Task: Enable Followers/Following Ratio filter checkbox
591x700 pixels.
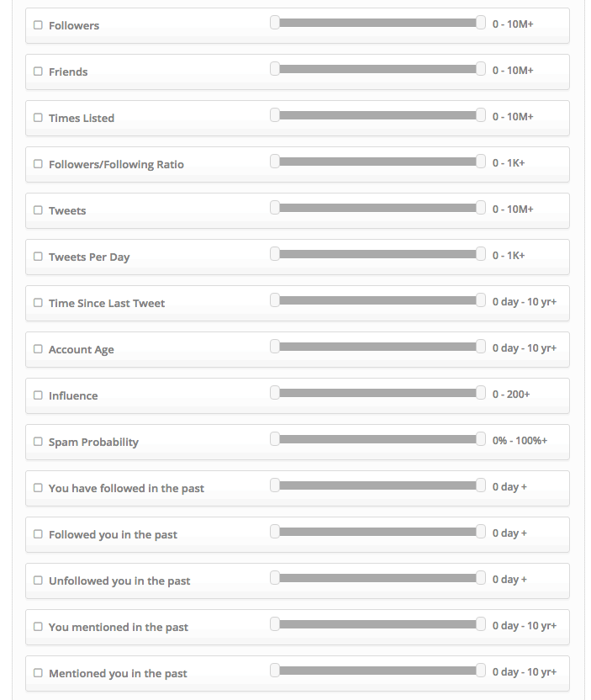Action: click(x=39, y=164)
